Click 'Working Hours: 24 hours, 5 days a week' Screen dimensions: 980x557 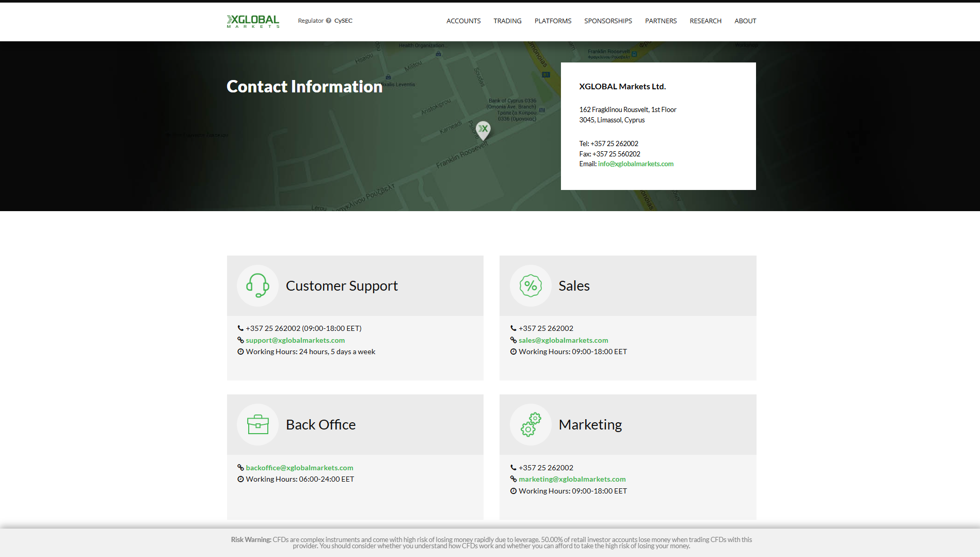tap(310, 352)
